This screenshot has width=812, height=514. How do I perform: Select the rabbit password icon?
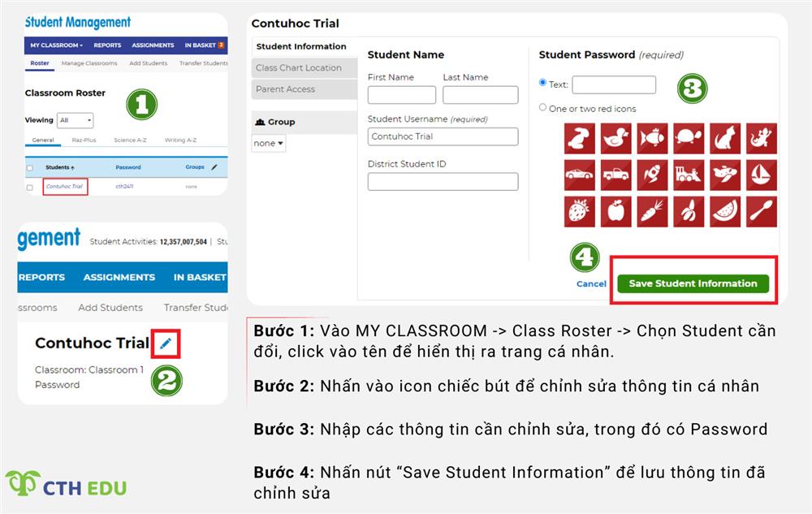tap(578, 138)
